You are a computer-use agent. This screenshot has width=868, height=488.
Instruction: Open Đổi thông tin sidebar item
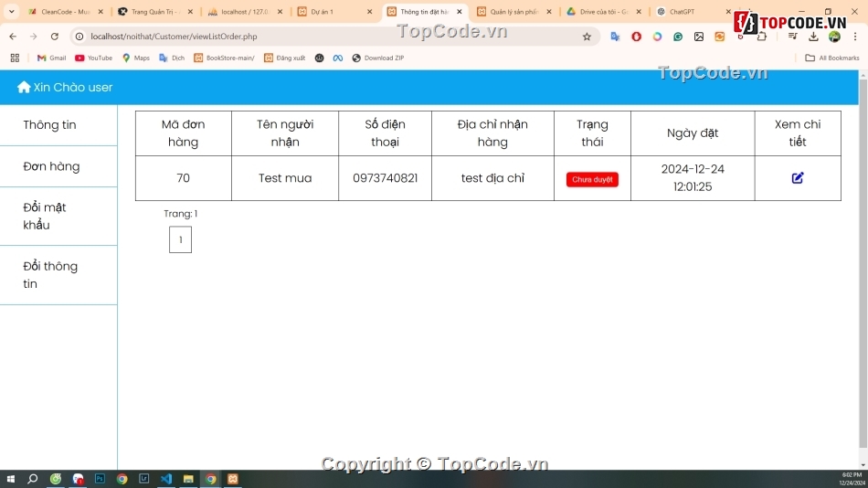click(x=58, y=275)
